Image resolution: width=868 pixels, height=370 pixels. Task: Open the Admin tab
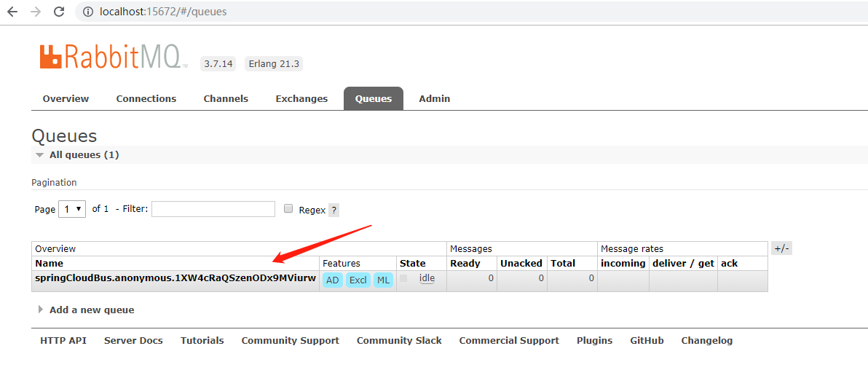pos(435,98)
